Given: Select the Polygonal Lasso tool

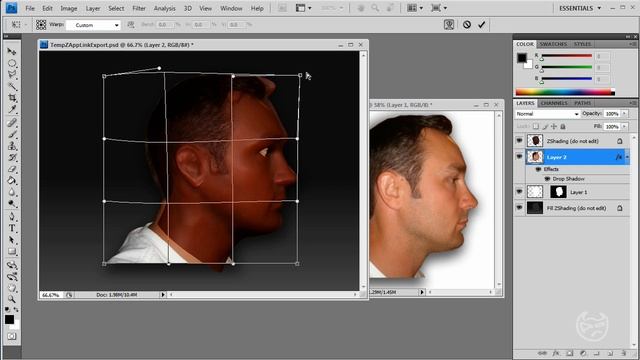Looking at the screenshot, I should (11, 75).
